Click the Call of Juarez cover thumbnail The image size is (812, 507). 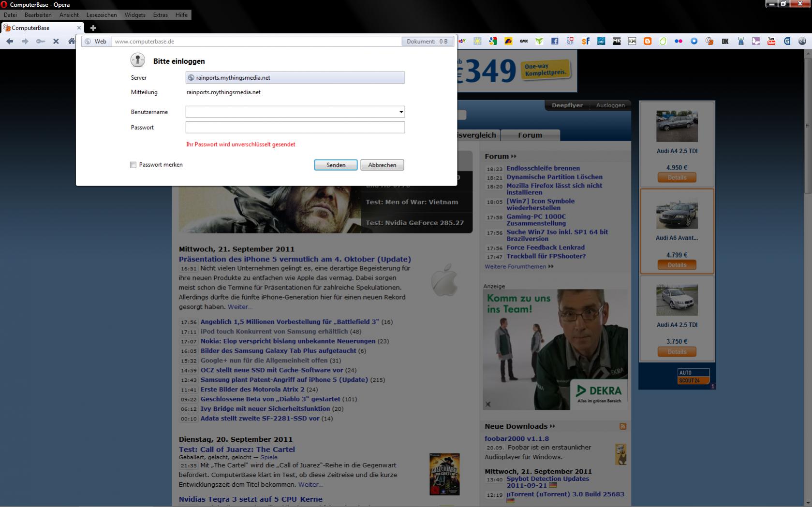pyautogui.click(x=444, y=474)
